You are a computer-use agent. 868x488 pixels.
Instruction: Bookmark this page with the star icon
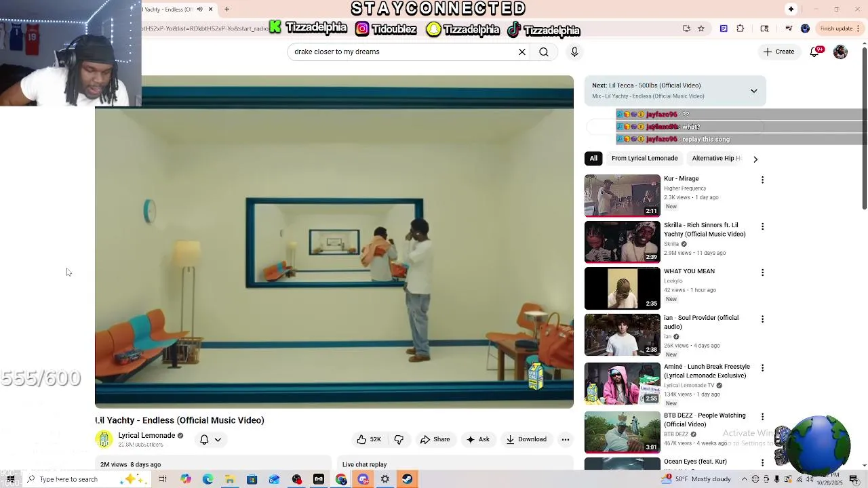pyautogui.click(x=701, y=28)
